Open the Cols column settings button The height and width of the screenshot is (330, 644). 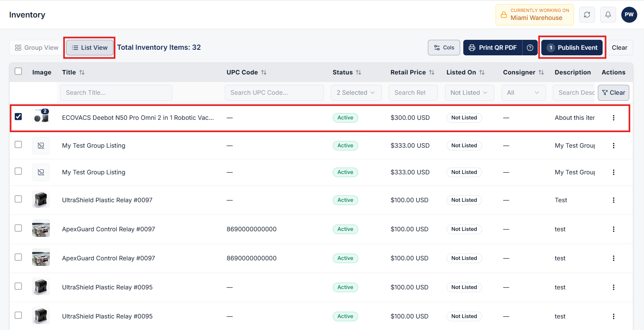[444, 47]
